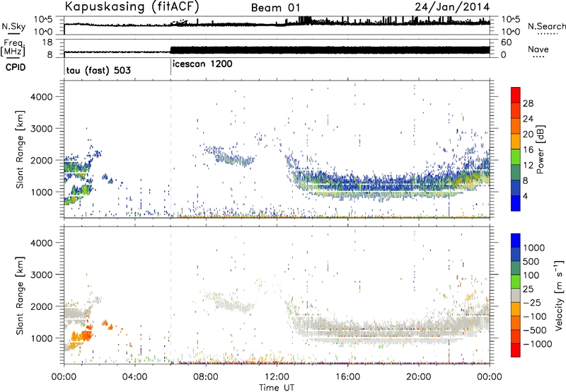Click the "icescan 1200" CPID marker
The image size is (566, 392).
click(202, 64)
